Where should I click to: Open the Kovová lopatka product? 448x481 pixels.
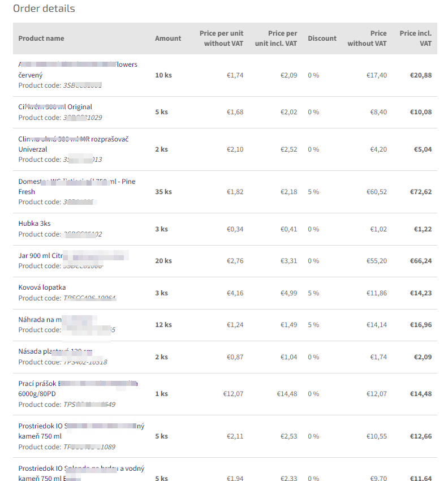(42, 287)
